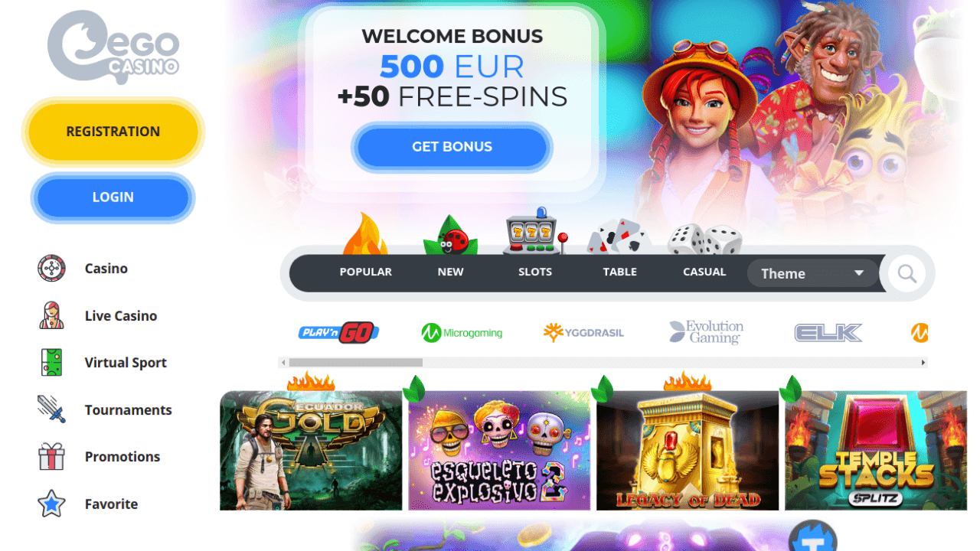Filter by Yggdrasil provider logo
Viewport: 980px width, 551px height.
(x=583, y=333)
